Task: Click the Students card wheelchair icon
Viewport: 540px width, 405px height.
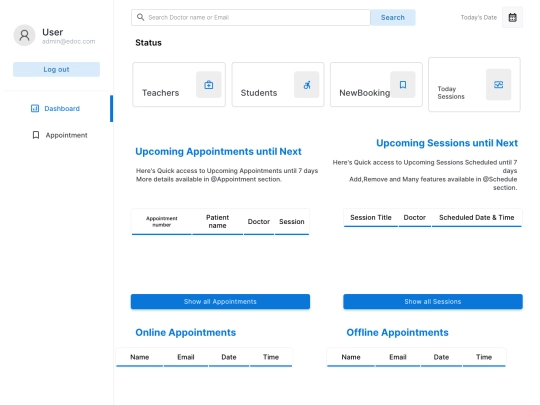Action: pyautogui.click(x=307, y=85)
